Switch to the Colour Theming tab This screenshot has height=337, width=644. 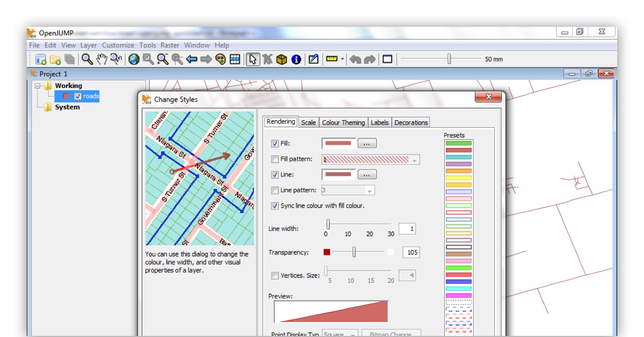[344, 122]
